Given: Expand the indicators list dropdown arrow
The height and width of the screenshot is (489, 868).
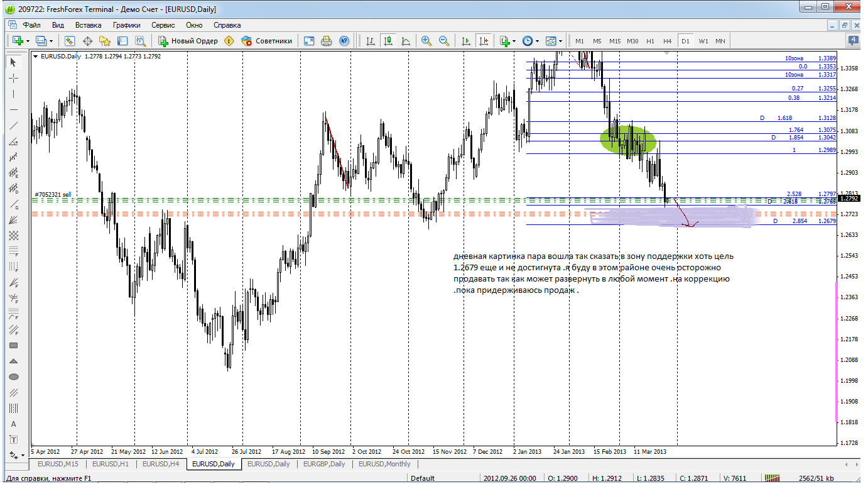Looking at the screenshot, I should 514,41.
